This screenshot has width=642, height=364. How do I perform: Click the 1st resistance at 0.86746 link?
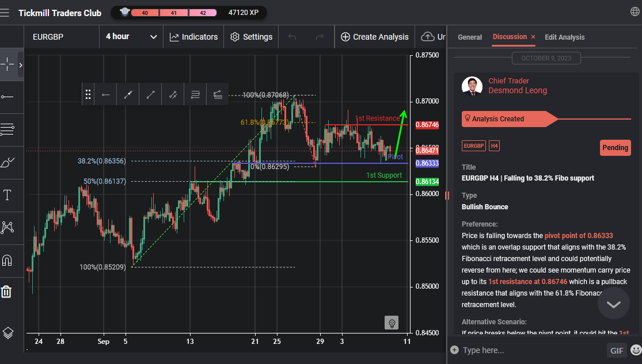click(x=528, y=282)
